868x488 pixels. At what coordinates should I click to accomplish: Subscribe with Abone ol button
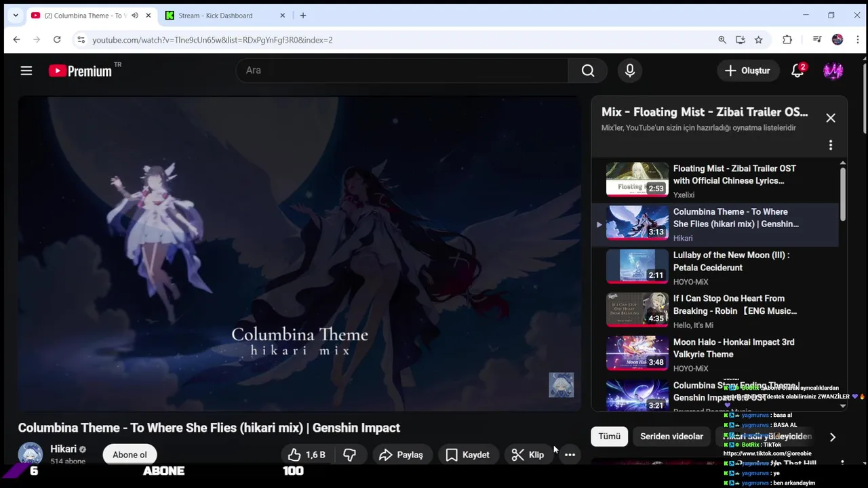[x=130, y=455]
